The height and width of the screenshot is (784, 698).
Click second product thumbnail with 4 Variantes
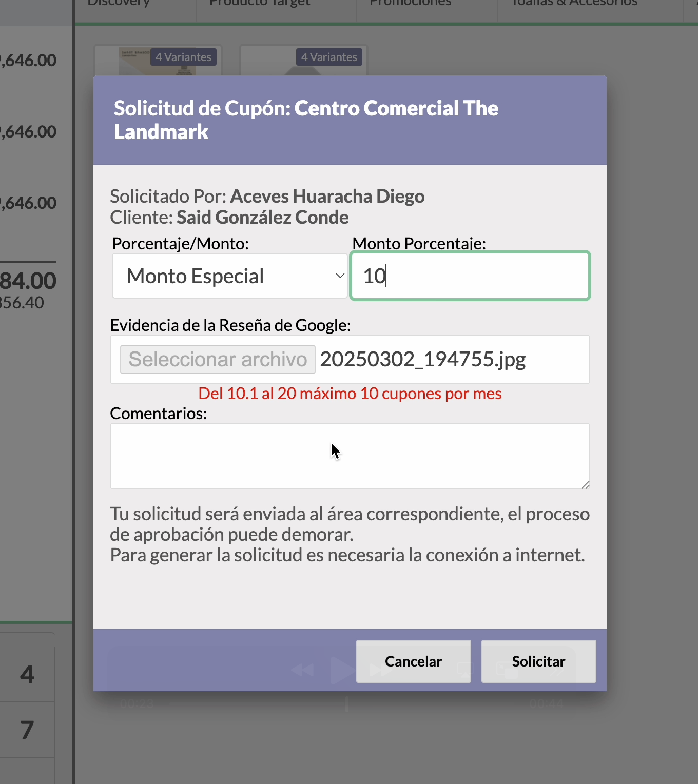click(x=304, y=61)
